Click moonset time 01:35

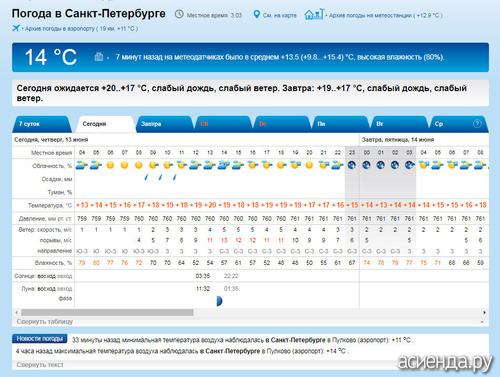(x=231, y=289)
